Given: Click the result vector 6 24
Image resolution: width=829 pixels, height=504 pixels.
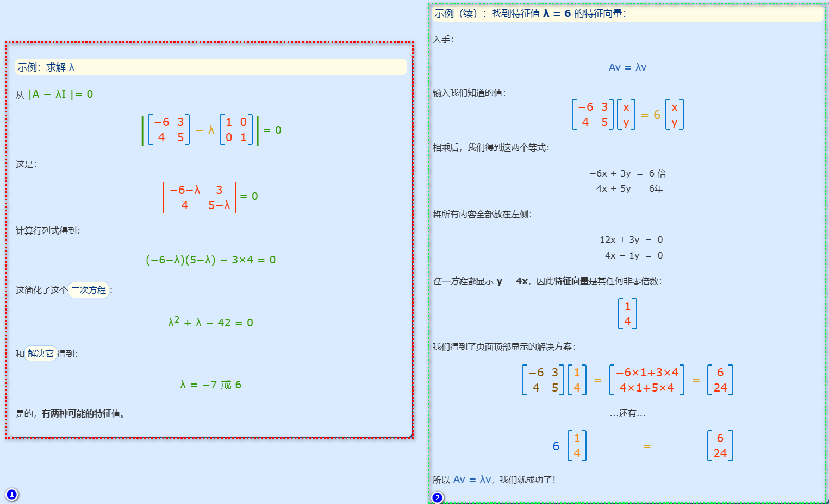Looking at the screenshot, I should coord(720,380).
